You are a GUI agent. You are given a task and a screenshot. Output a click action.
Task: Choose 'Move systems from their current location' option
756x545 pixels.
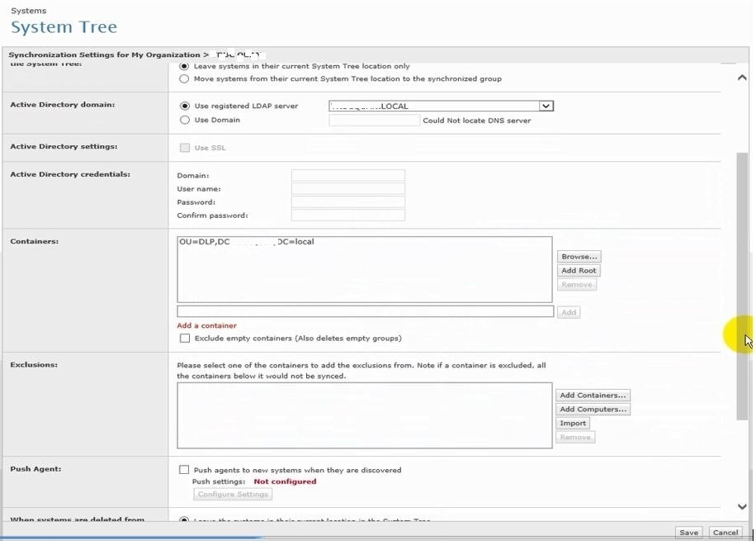(x=184, y=79)
